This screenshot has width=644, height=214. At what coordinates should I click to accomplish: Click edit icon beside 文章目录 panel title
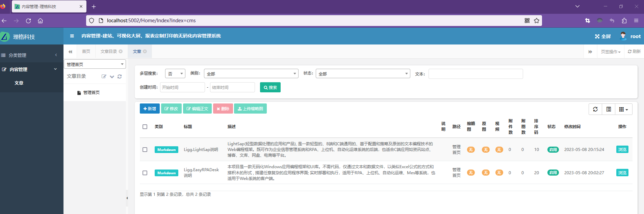coord(104,77)
